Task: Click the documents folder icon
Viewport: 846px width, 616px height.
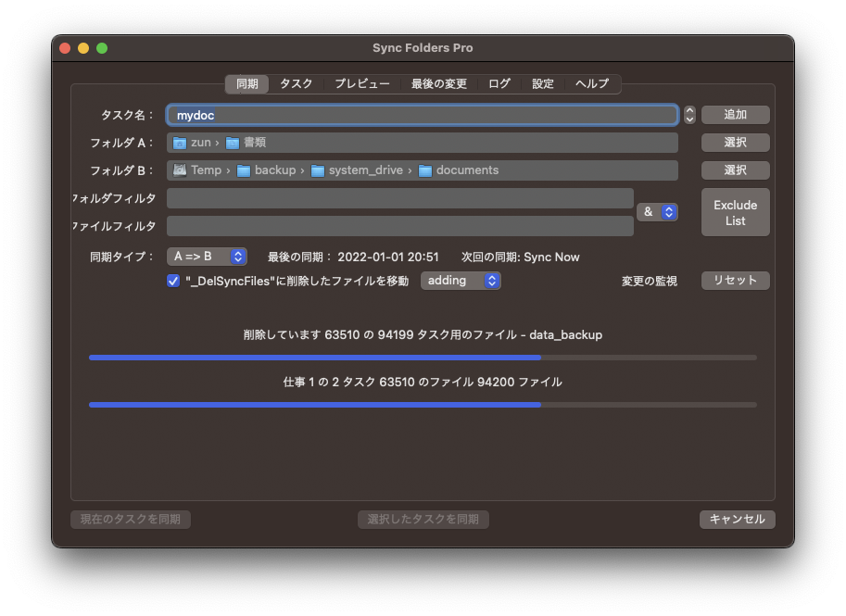Action: tap(425, 170)
